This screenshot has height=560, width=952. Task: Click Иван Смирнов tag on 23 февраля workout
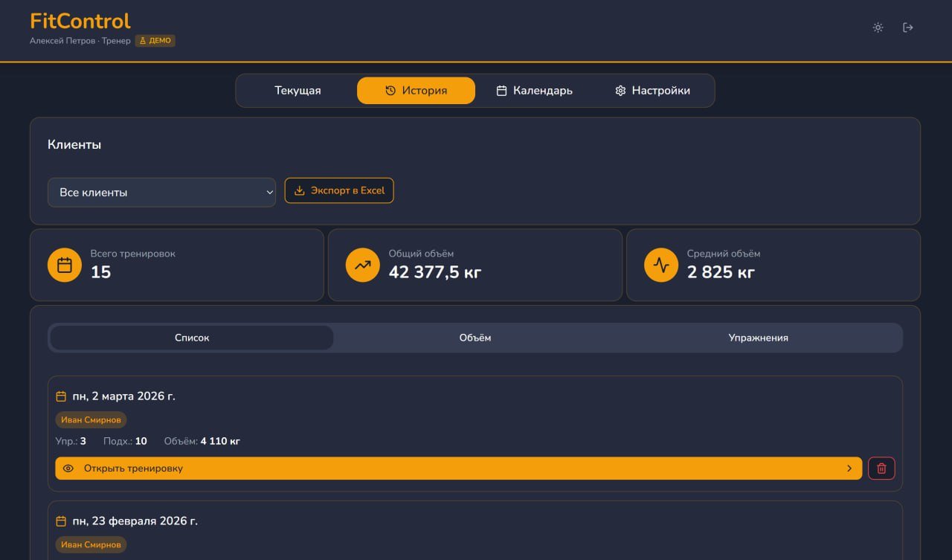coord(91,545)
